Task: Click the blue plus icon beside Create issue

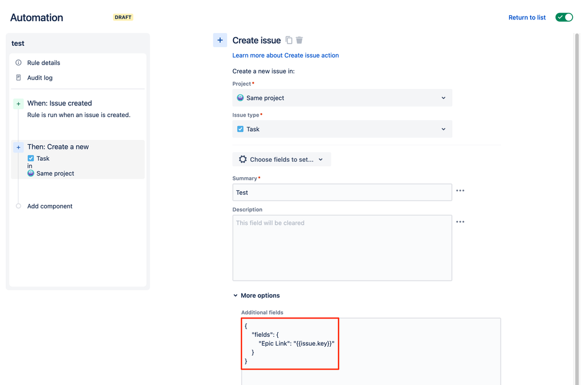Action: (220, 39)
